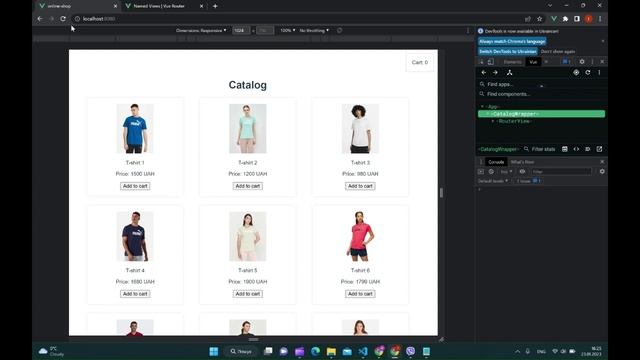Screen dimensions: 640x360
Task: Open Visual Studio Code from taskbar
Action: [x=363, y=351]
